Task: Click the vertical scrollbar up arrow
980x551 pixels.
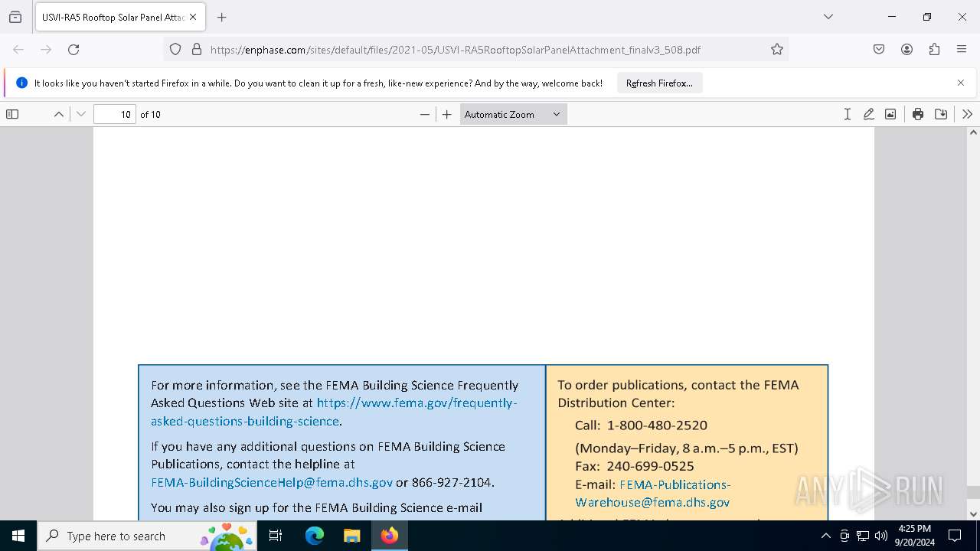Action: pos(973,132)
